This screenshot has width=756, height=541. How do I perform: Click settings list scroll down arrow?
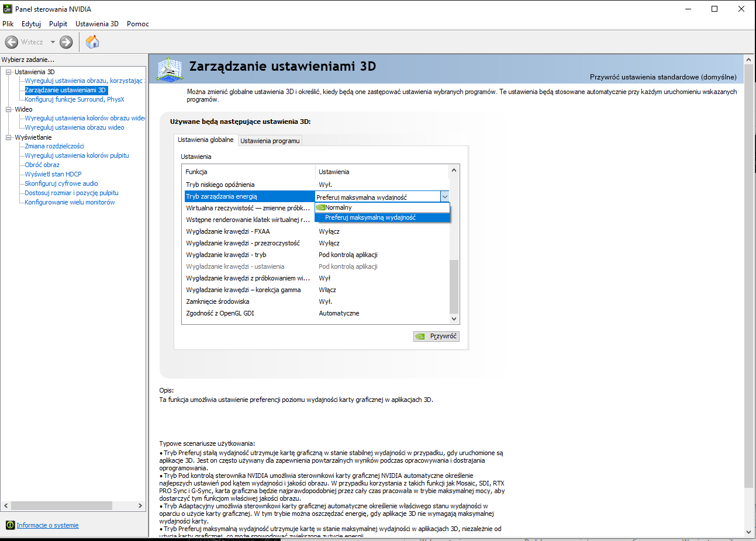click(x=454, y=319)
